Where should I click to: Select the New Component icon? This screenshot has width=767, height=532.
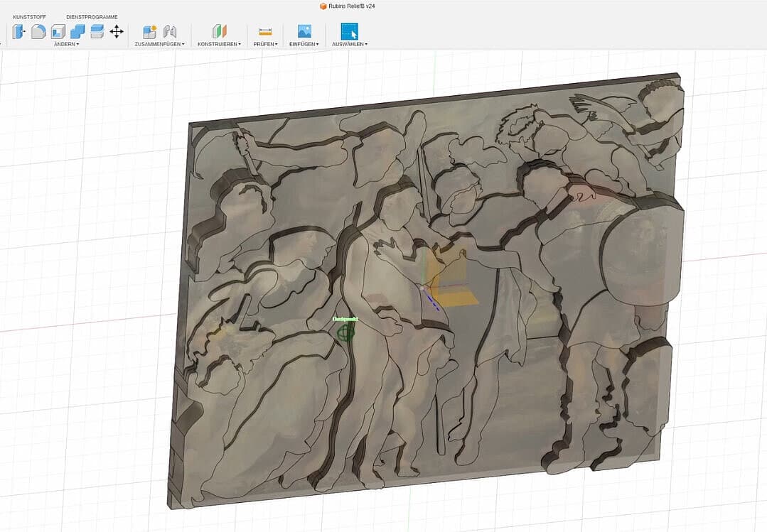pyautogui.click(x=149, y=31)
